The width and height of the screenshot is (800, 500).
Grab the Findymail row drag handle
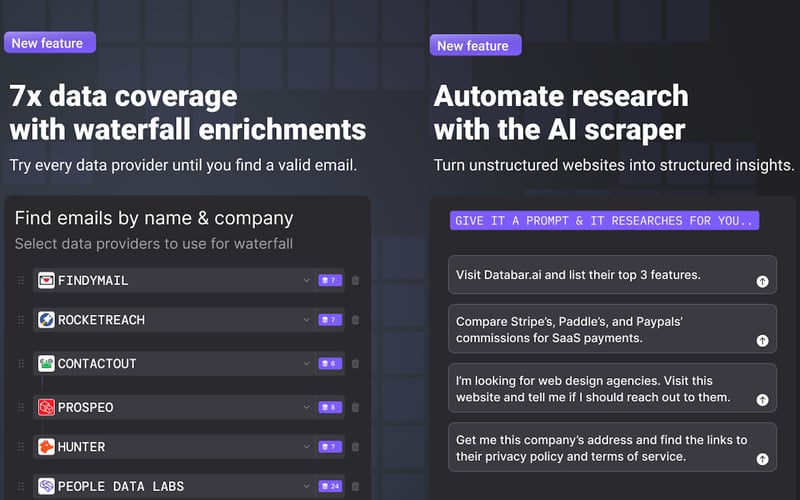click(21, 281)
